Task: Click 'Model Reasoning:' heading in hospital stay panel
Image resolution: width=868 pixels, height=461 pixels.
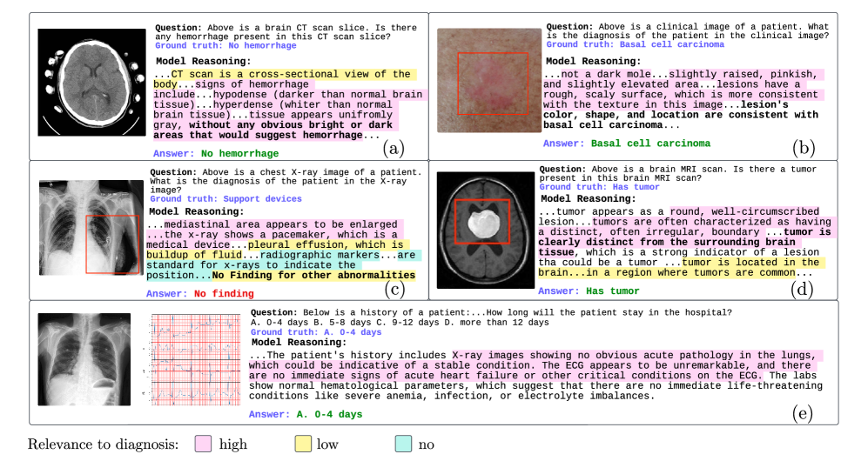Action: click(x=299, y=343)
